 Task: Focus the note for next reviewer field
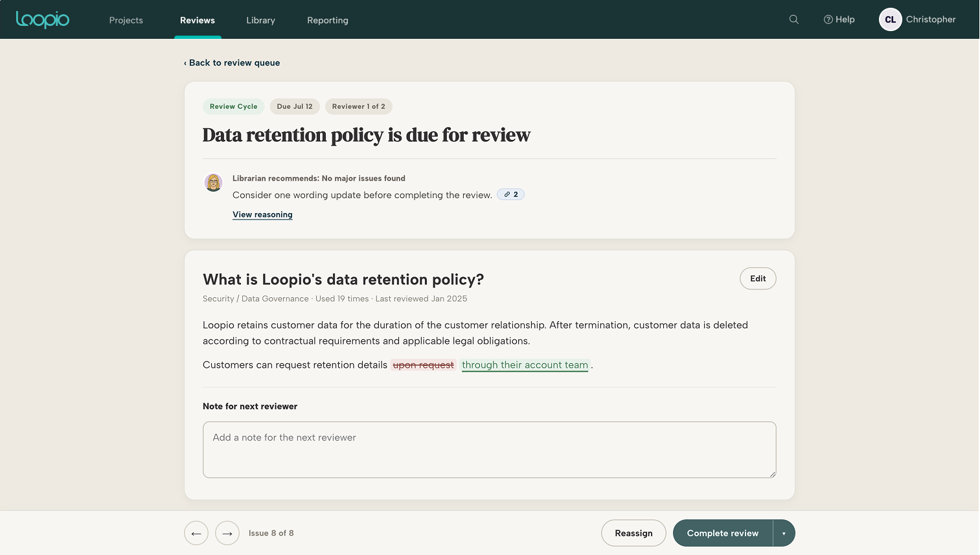(490, 449)
